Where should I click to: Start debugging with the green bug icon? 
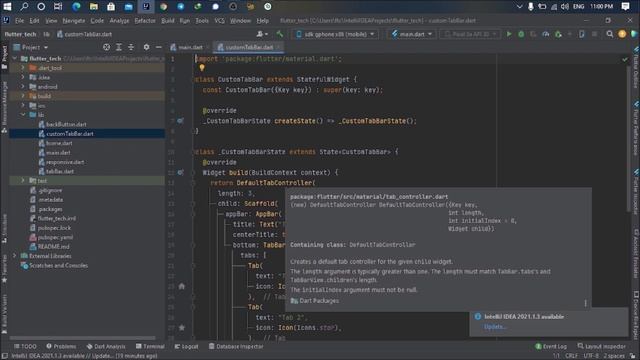click(521, 34)
